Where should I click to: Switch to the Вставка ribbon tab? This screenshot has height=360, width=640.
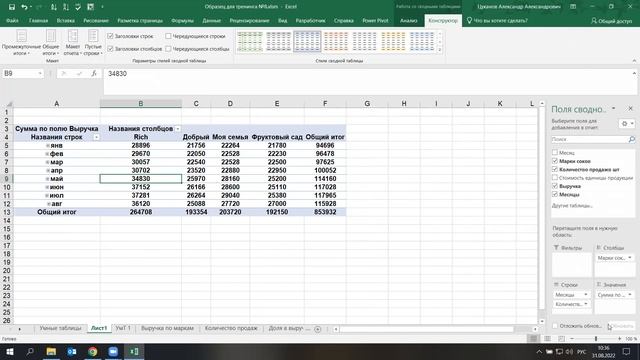click(65, 20)
